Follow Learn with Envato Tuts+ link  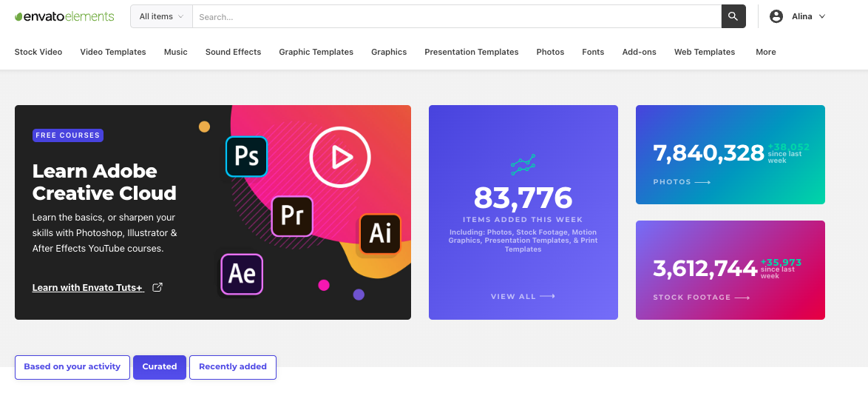pyautogui.click(x=88, y=288)
